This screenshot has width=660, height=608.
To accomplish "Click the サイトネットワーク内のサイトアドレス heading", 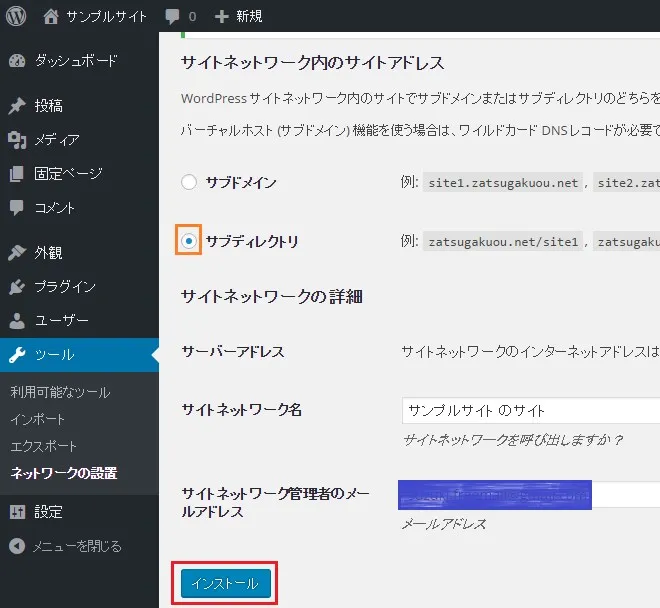I will [312, 63].
